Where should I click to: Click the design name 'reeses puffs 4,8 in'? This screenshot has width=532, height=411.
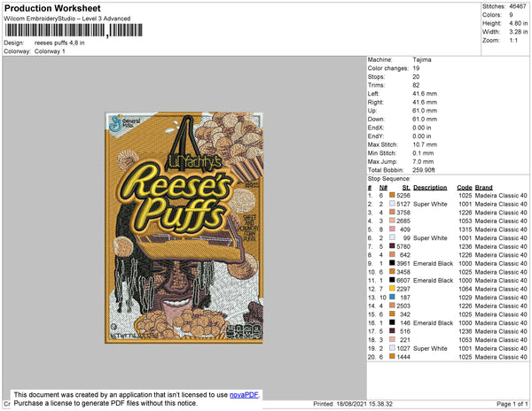click(x=59, y=43)
